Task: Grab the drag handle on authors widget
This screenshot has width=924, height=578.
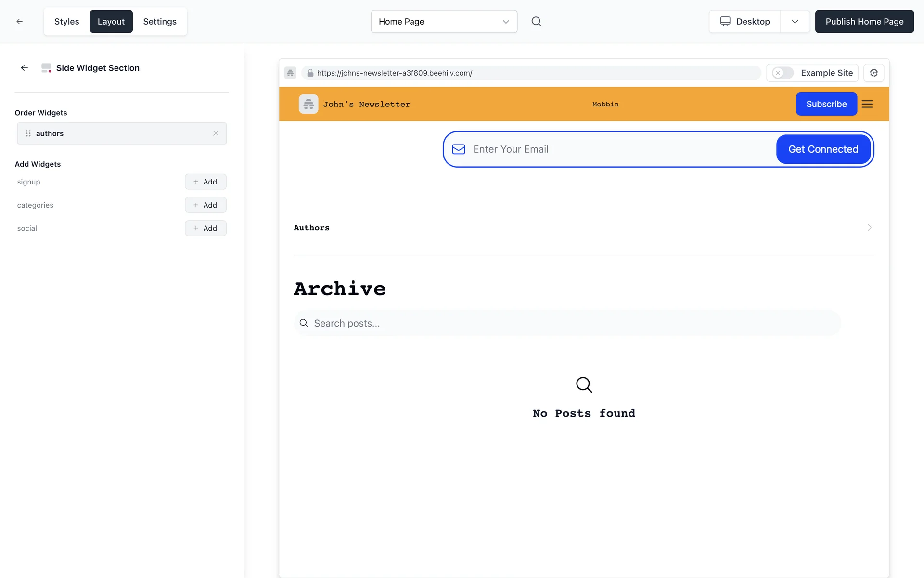Action: [x=28, y=133]
